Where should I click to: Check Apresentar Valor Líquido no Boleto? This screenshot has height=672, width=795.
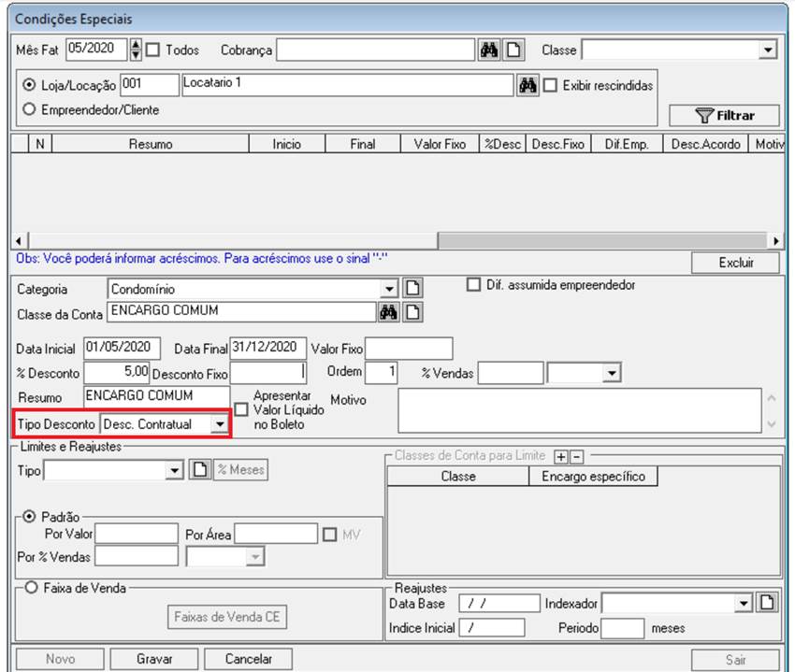pos(241,409)
